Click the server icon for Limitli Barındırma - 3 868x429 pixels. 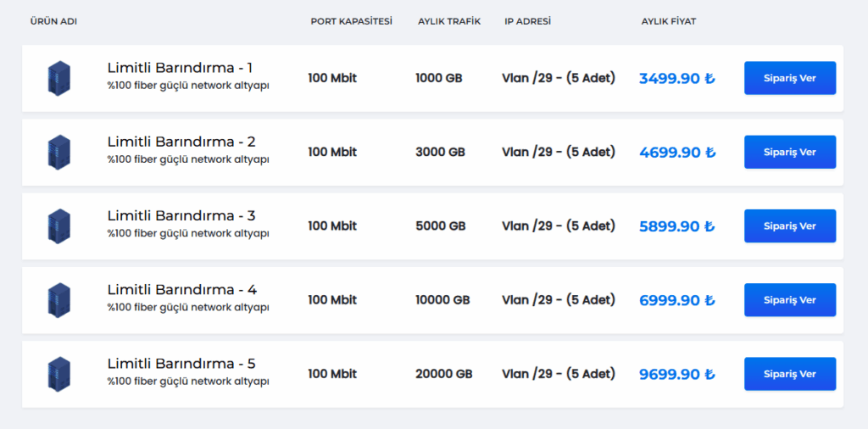click(x=59, y=226)
